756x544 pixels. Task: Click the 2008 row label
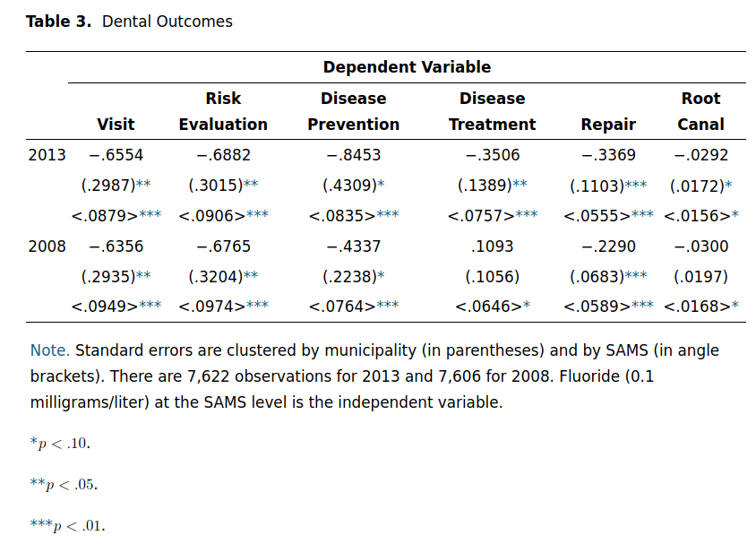pos(47,246)
